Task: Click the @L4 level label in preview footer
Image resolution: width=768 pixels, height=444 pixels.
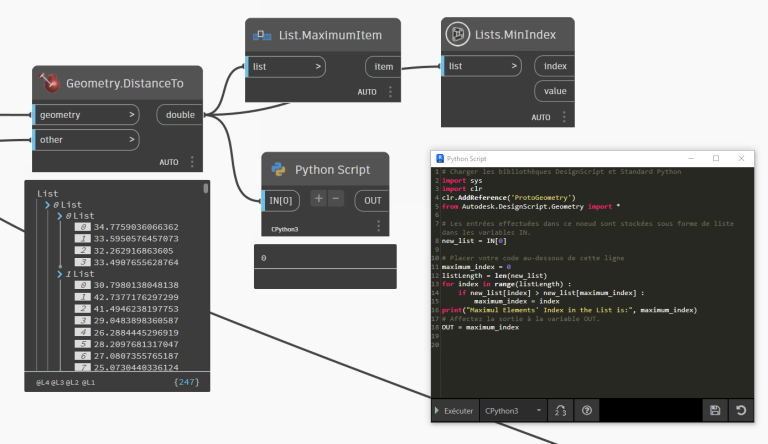Action: 42,382
